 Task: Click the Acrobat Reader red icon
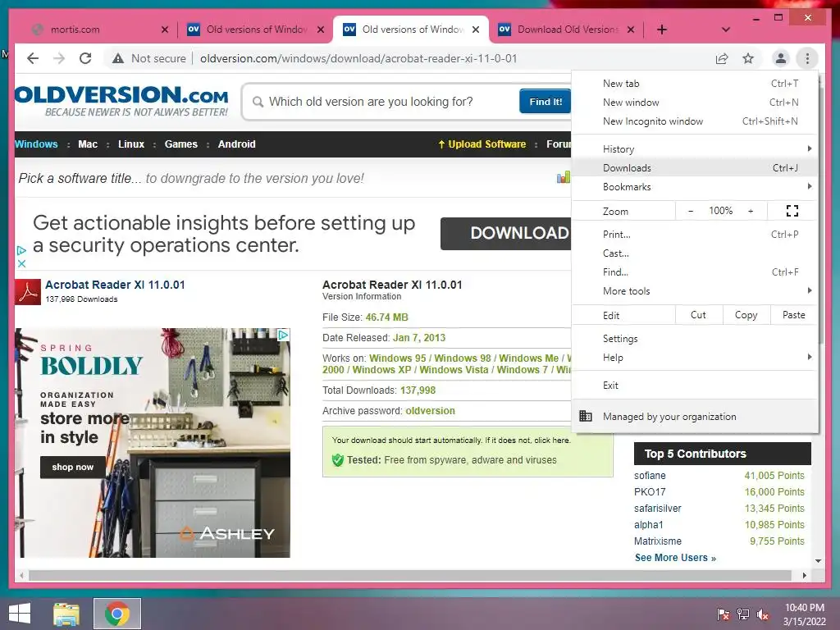pyautogui.click(x=28, y=292)
